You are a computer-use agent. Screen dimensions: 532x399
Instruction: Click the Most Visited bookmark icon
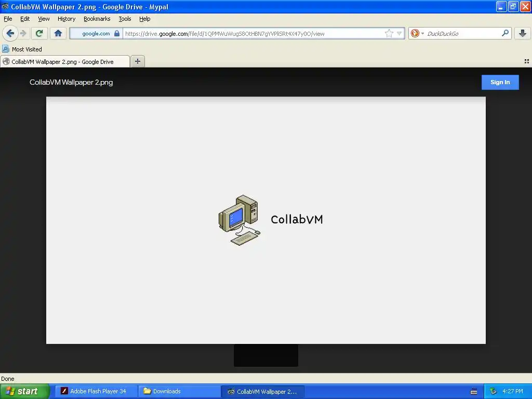(5, 49)
